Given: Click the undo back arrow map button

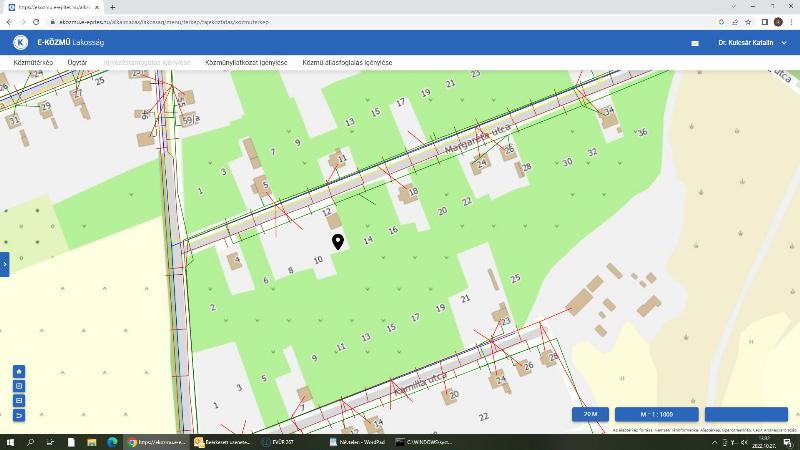Looking at the screenshot, I should click(19, 414).
